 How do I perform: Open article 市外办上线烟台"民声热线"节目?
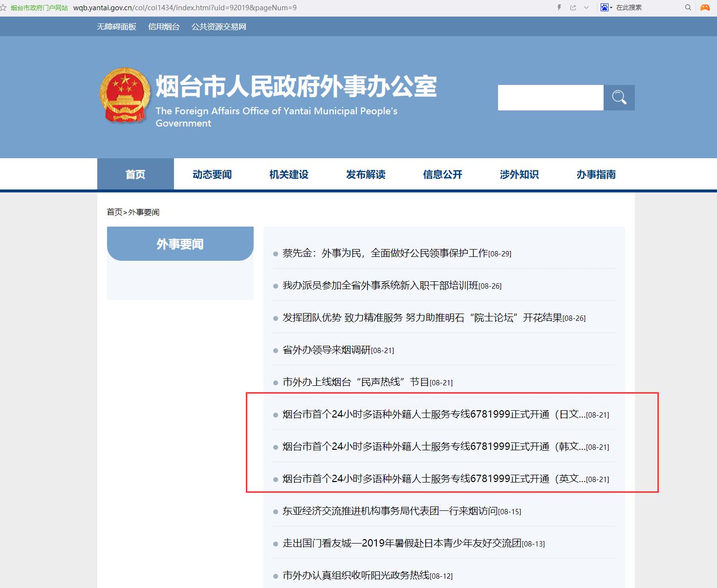click(x=356, y=382)
